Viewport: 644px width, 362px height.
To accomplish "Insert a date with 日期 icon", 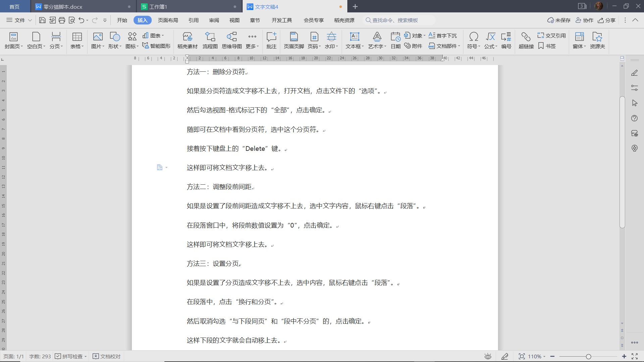I will tap(395, 41).
